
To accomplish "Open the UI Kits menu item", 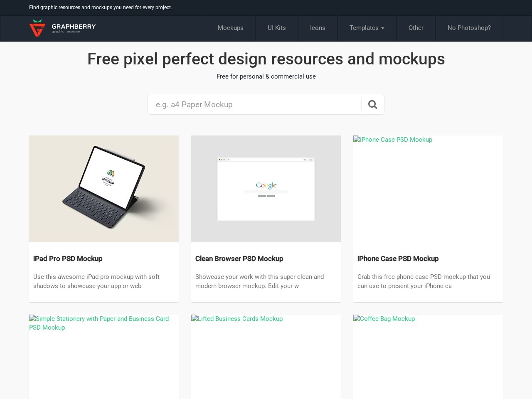I will click(277, 28).
